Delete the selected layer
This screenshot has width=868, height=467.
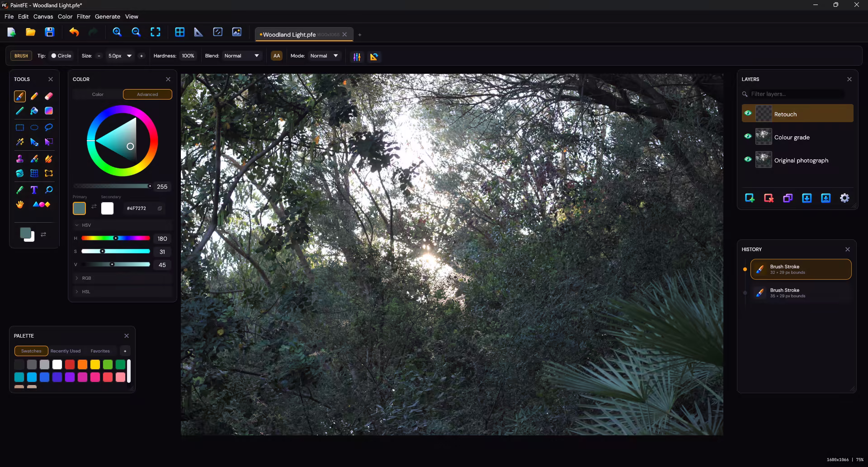point(769,198)
